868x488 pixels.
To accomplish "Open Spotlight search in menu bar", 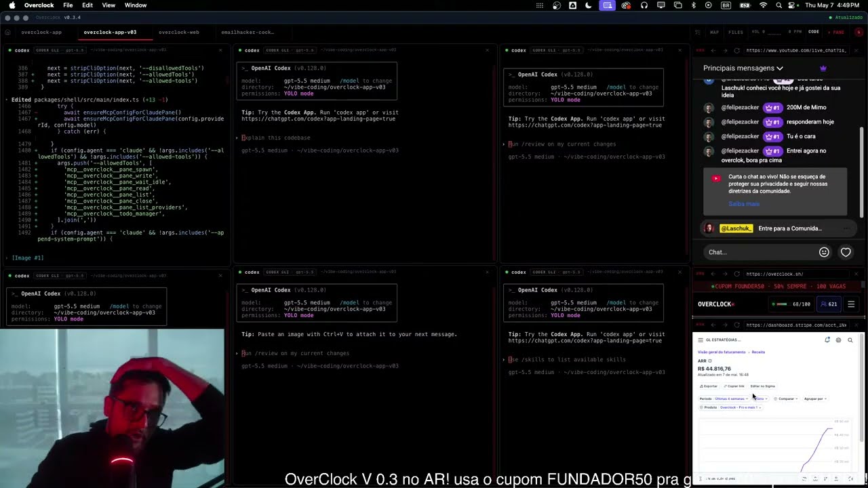I will pyautogui.click(x=778, y=5).
